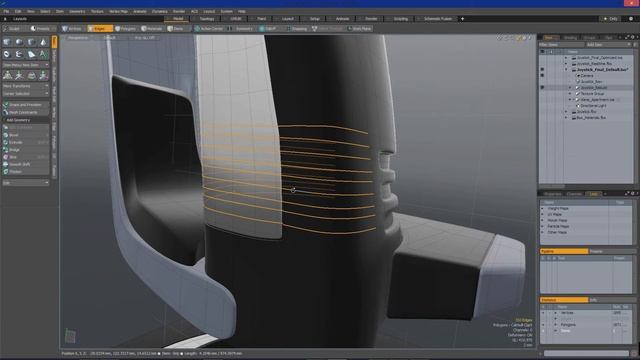Open the Snapping options
The image size is (640, 360).
[x=297, y=29]
